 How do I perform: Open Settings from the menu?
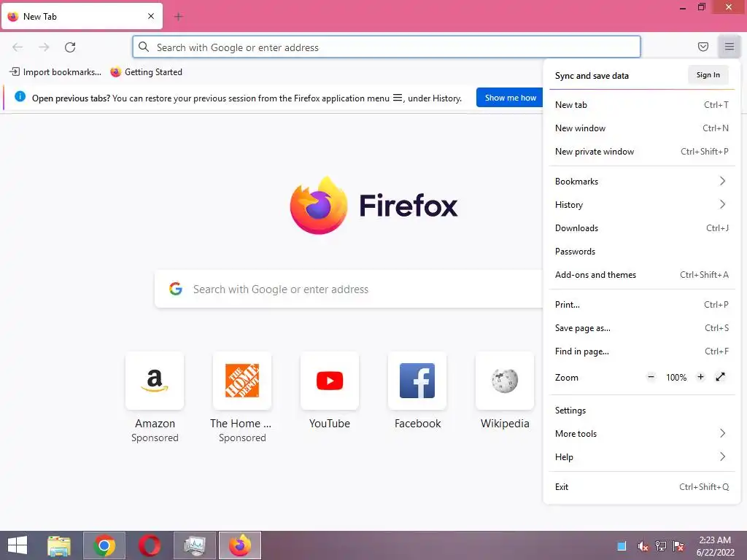tap(641, 410)
